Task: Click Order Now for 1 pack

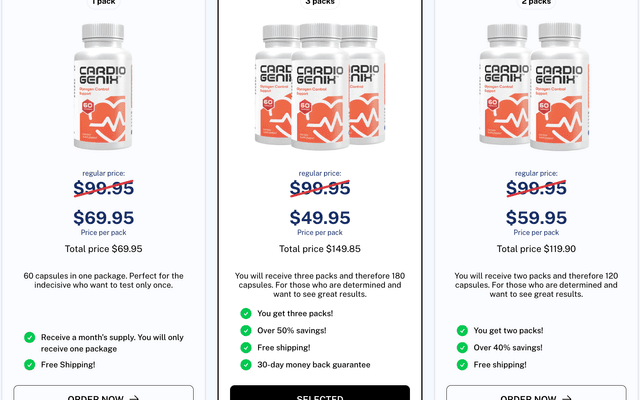Action: (104, 397)
